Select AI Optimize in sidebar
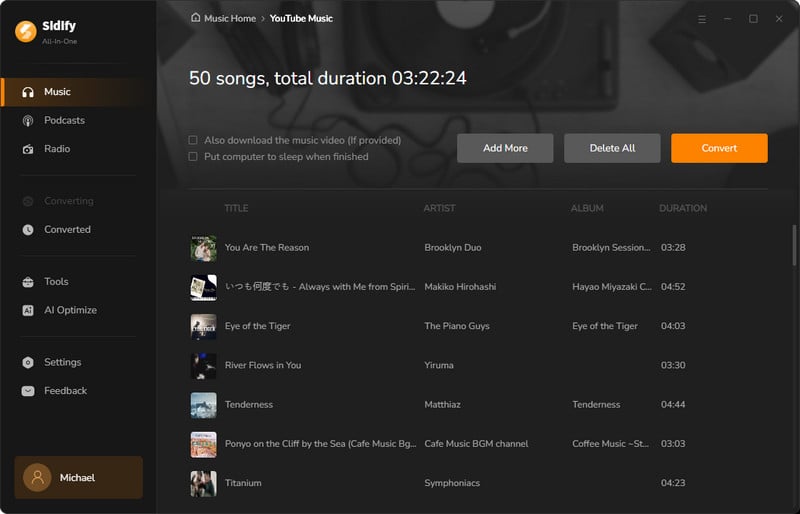 click(x=80, y=310)
